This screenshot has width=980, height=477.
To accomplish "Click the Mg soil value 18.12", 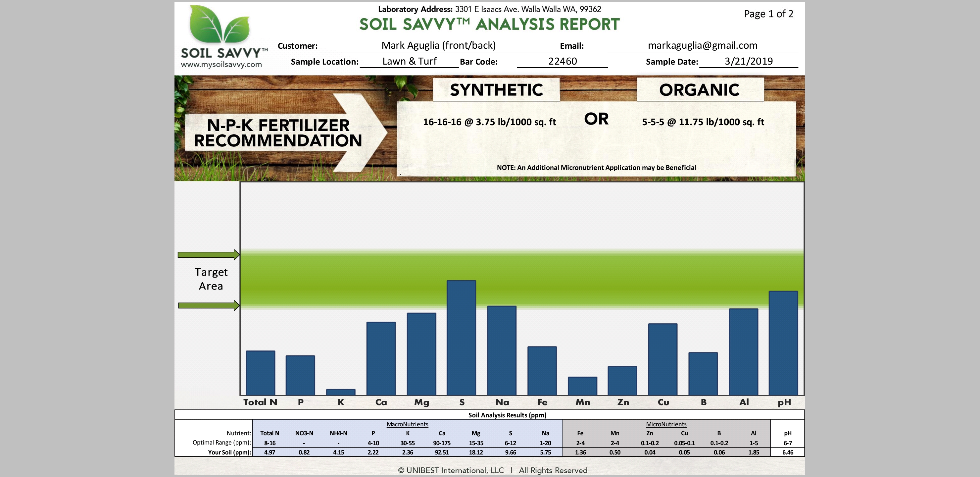I will click(x=475, y=452).
